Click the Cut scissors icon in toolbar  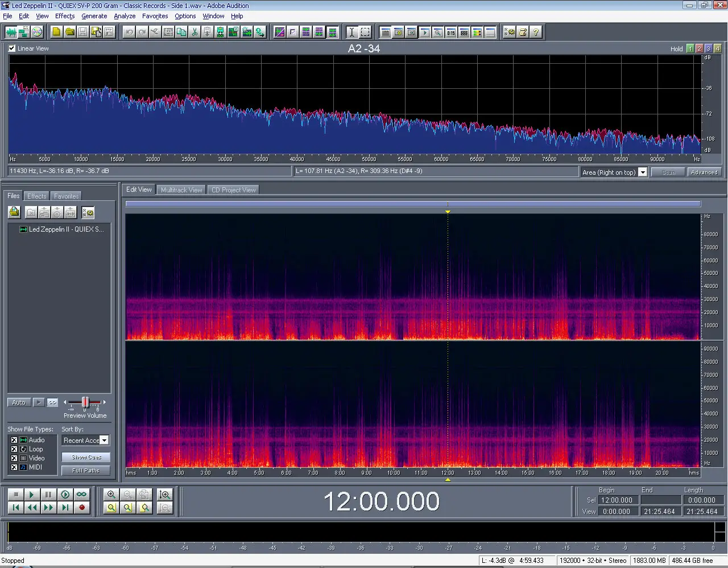click(x=195, y=32)
